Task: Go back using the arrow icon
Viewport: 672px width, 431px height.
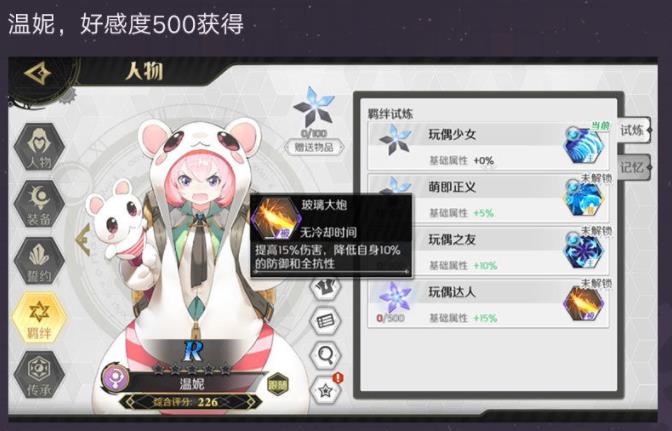Action: coord(38,73)
